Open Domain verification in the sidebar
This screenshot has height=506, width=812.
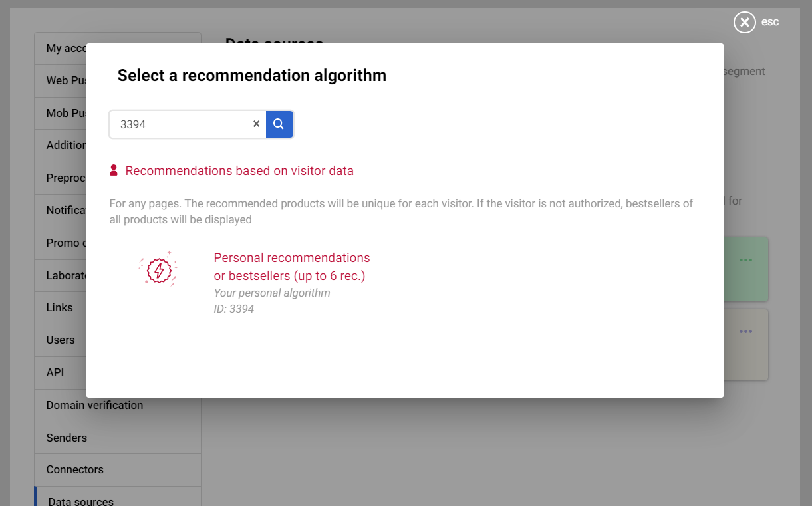click(94, 405)
